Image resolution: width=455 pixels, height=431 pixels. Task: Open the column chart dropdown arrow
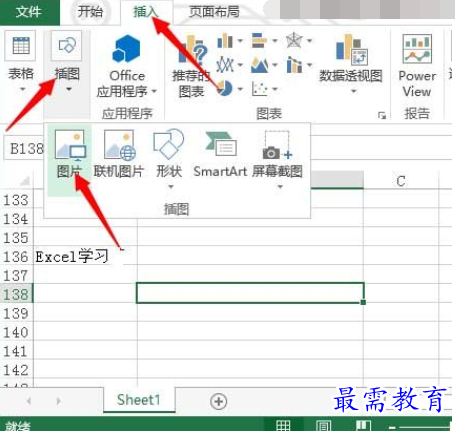point(240,41)
